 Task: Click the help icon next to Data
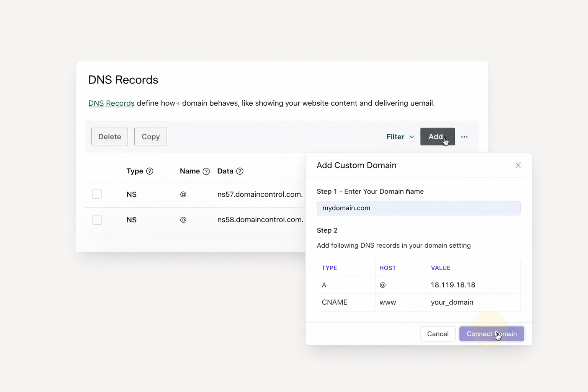[240, 171]
